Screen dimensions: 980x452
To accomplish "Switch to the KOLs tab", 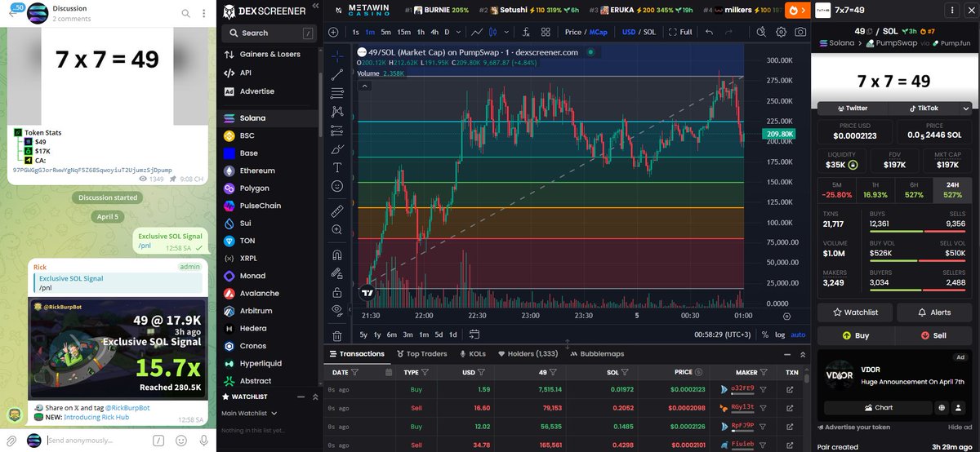I will [x=473, y=354].
